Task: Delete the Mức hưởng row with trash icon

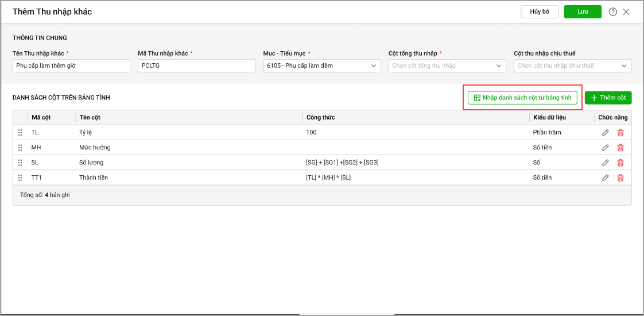Action: click(x=620, y=148)
